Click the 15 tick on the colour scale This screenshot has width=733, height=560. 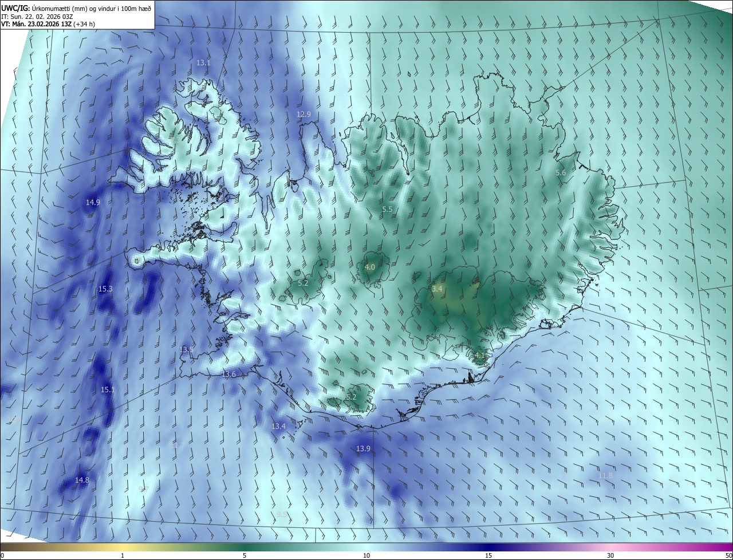click(488, 556)
